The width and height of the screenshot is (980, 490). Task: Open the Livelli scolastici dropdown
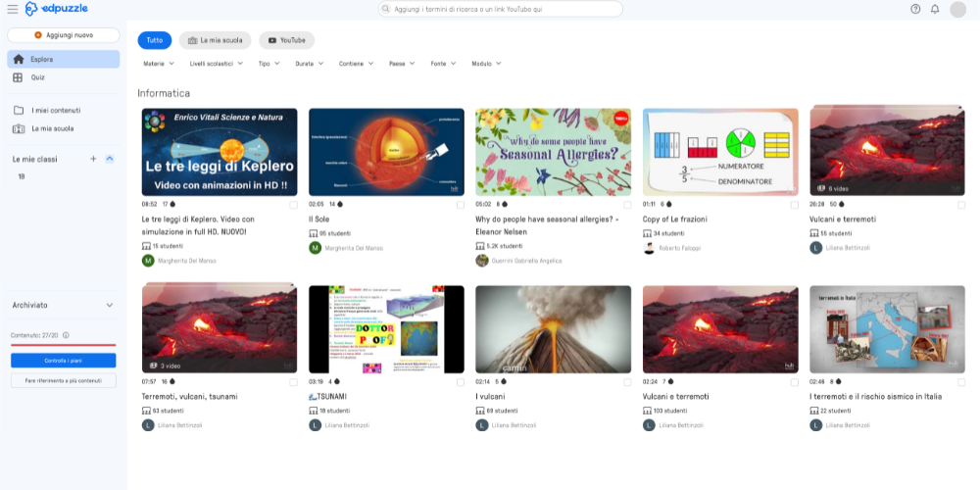point(217,64)
